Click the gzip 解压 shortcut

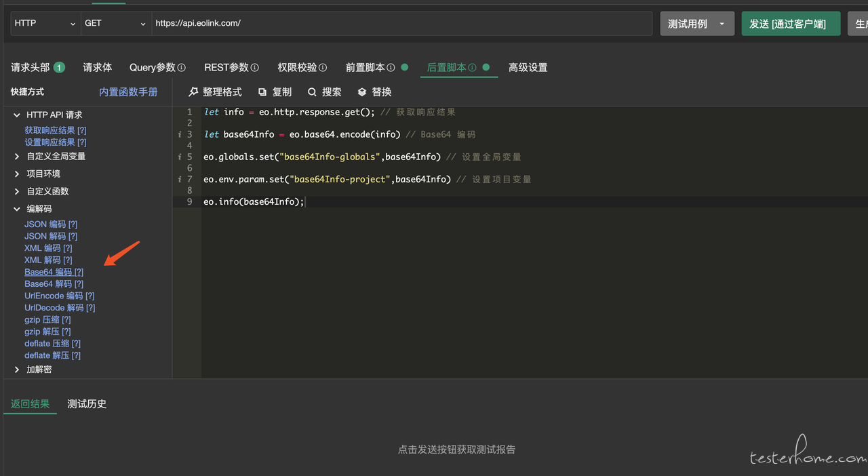click(47, 332)
